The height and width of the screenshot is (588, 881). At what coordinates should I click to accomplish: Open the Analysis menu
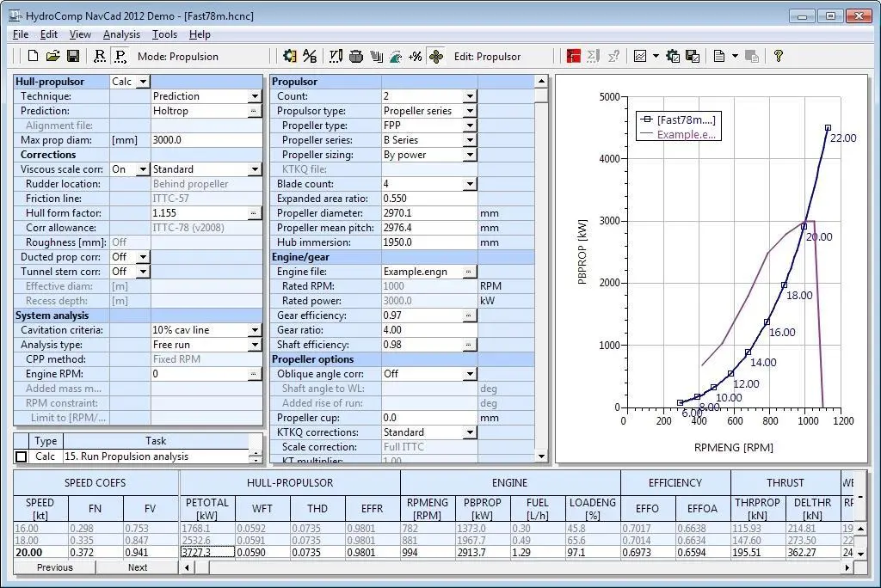pos(121,34)
